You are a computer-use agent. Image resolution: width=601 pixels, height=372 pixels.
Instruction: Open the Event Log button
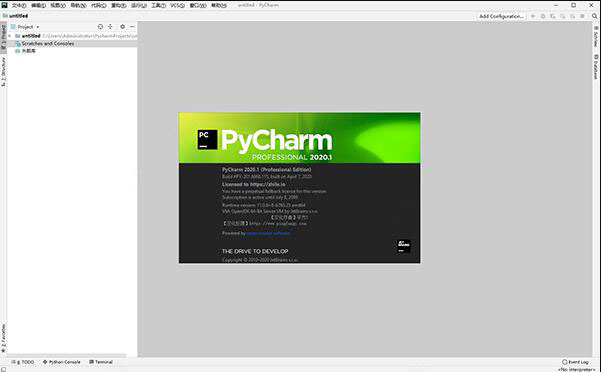tap(575, 362)
